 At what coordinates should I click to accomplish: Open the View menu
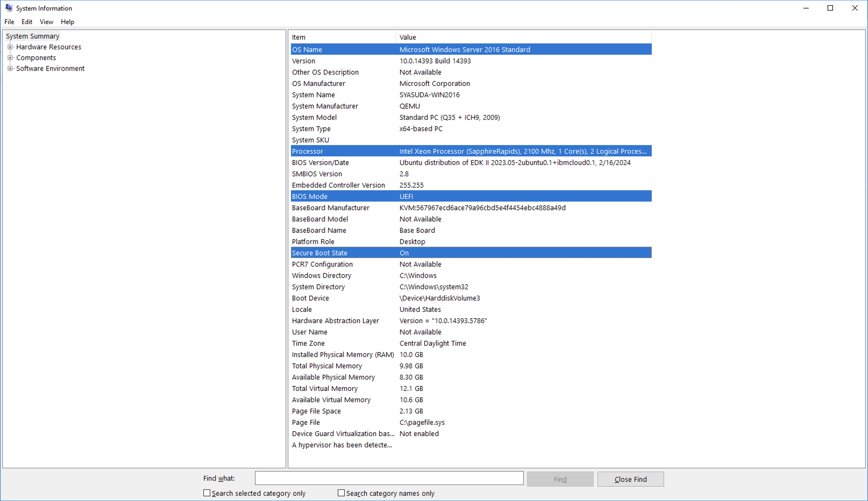[x=47, y=22]
